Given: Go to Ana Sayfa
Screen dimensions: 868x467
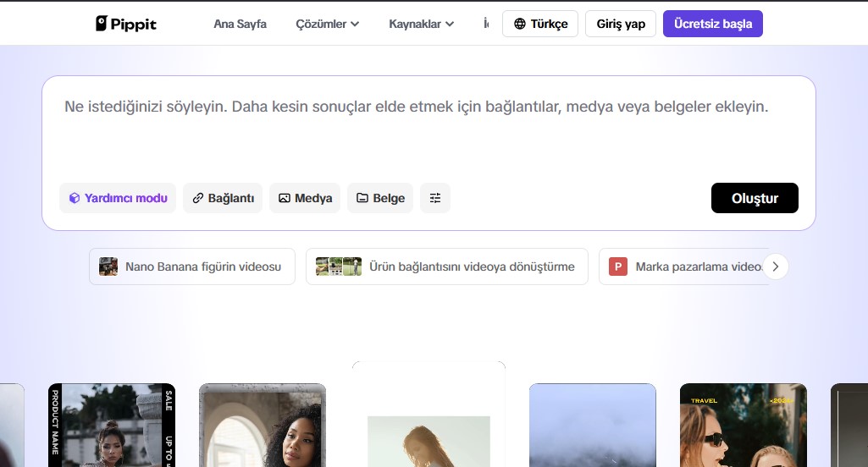Looking at the screenshot, I should [240, 24].
